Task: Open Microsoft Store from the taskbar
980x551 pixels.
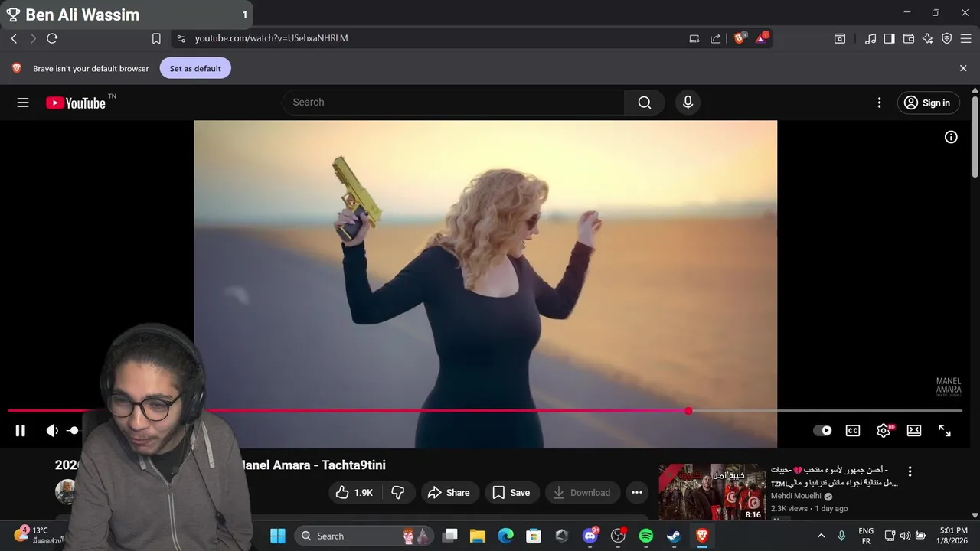Action: click(x=534, y=536)
